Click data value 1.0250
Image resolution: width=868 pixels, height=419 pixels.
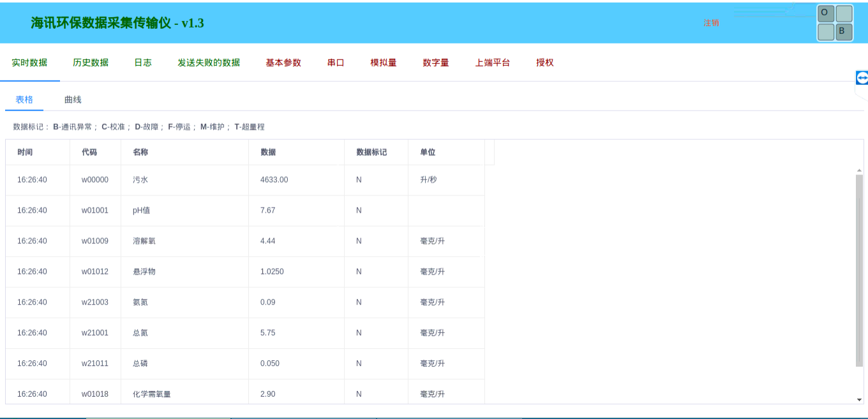[273, 272]
